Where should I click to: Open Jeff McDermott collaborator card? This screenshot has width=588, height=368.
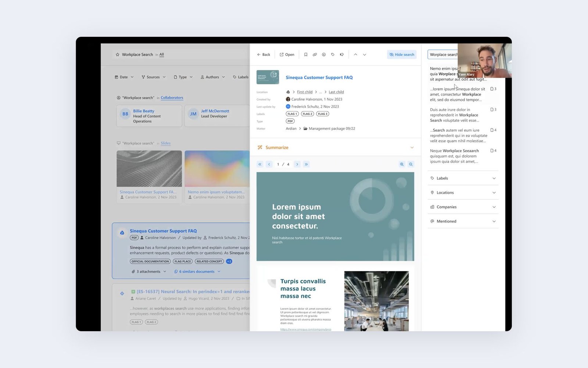tap(217, 116)
